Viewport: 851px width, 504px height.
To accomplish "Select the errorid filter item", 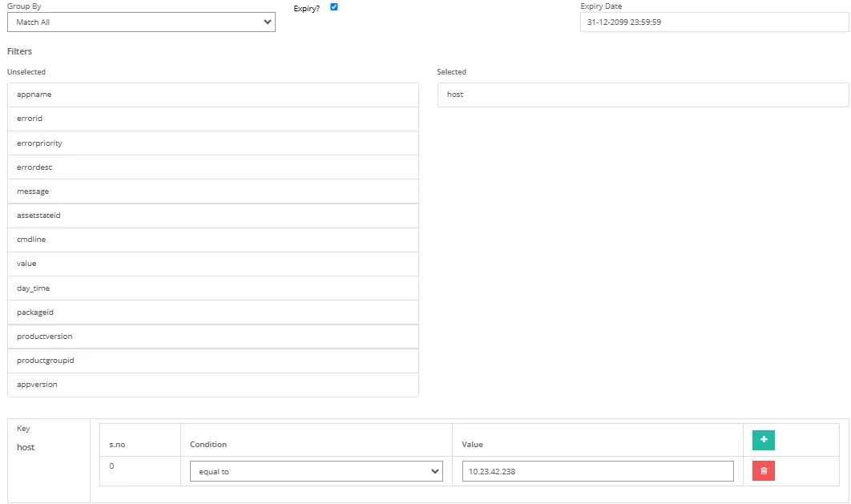I will 212,119.
